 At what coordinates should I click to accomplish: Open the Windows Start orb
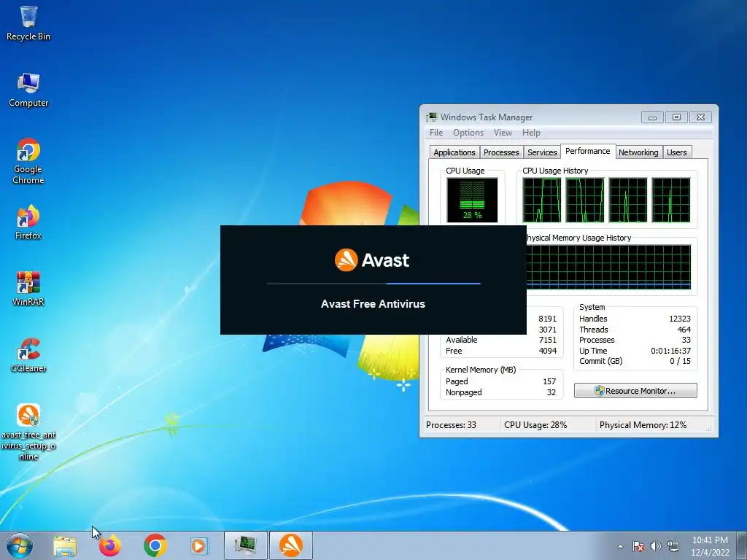(x=20, y=545)
